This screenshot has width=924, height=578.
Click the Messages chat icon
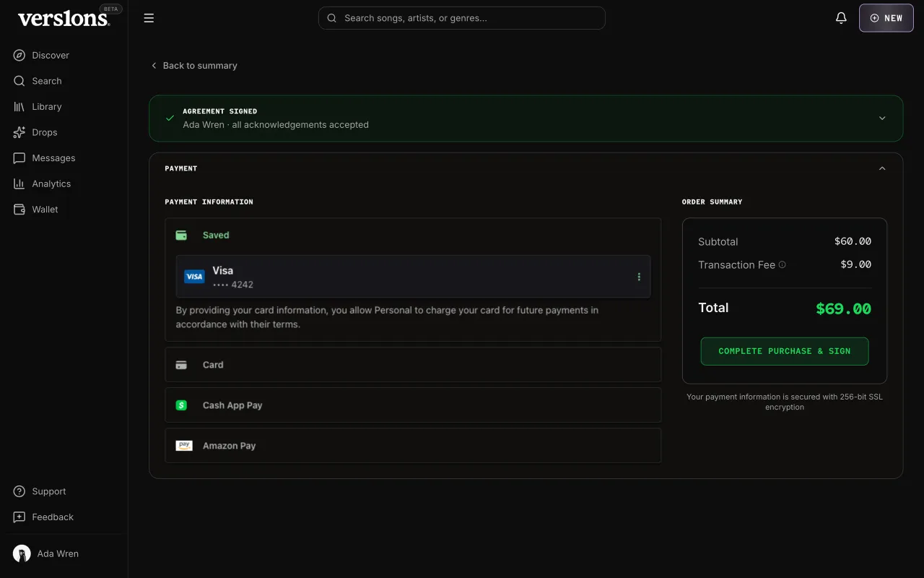(19, 158)
